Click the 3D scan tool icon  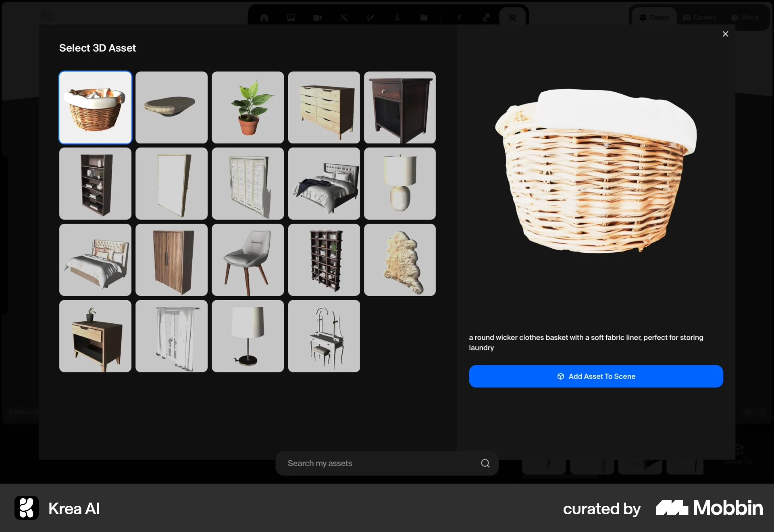[512, 18]
